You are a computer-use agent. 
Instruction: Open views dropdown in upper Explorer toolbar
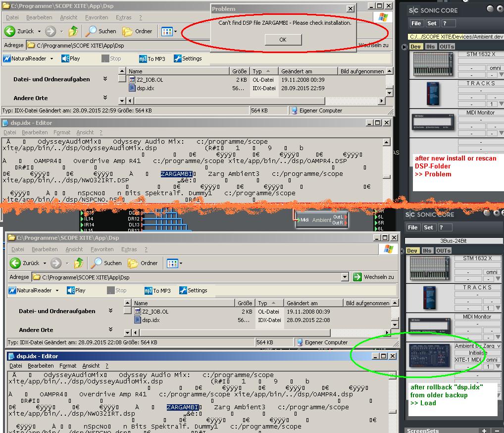tap(175, 32)
